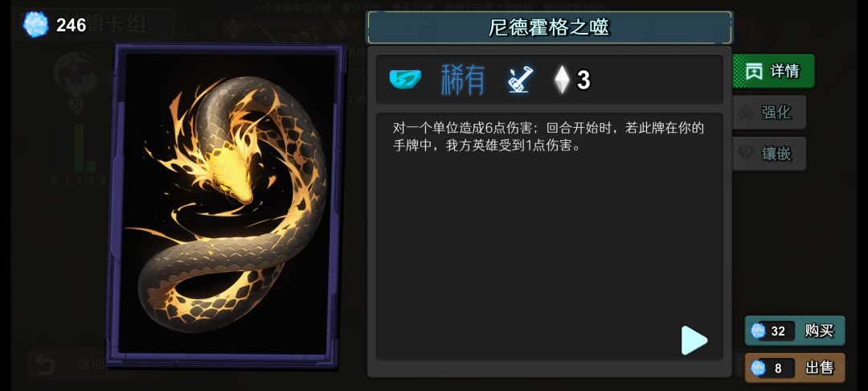The image size is (868, 391).
Task: Click the dimmed 返回 back arrow icon
Action: coord(43,364)
